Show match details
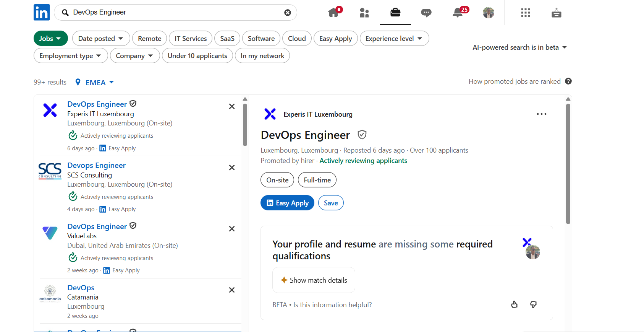 (x=314, y=280)
